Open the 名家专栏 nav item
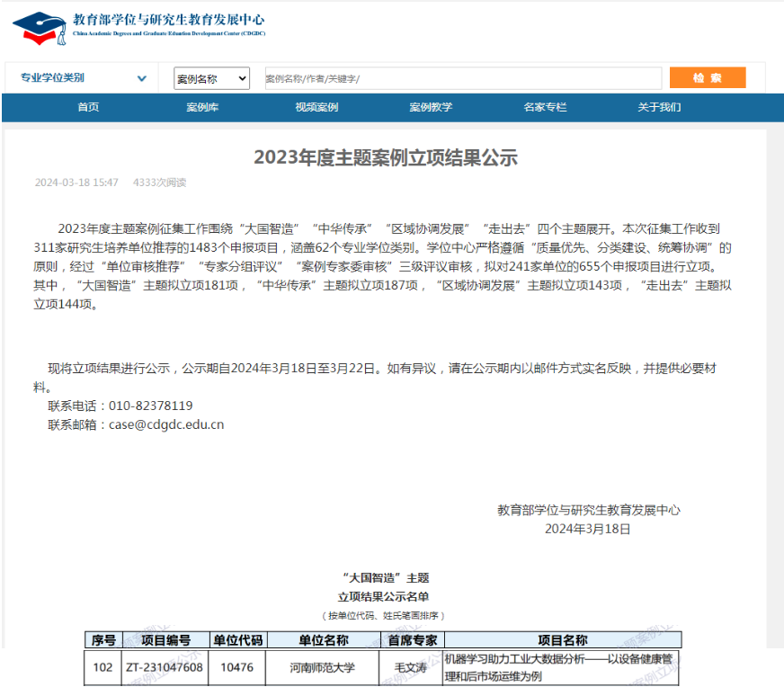The height and width of the screenshot is (687, 784). pos(545,107)
